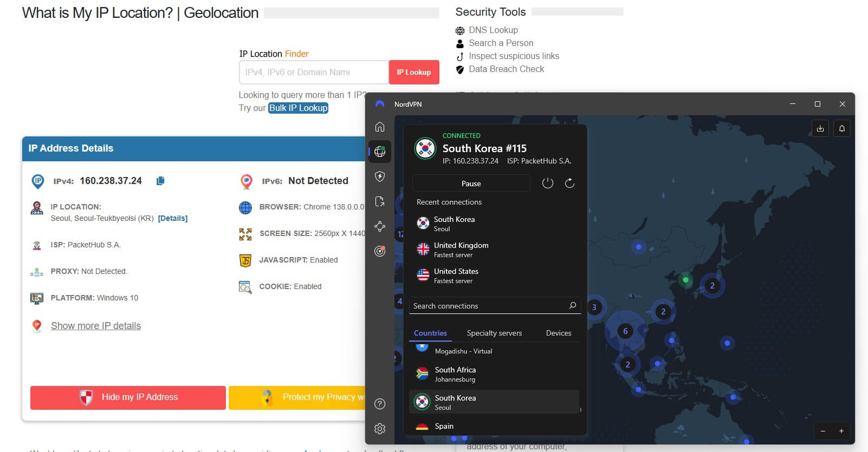Open NordVPN Home sidebar icon
The width and height of the screenshot is (868, 452).
click(380, 127)
